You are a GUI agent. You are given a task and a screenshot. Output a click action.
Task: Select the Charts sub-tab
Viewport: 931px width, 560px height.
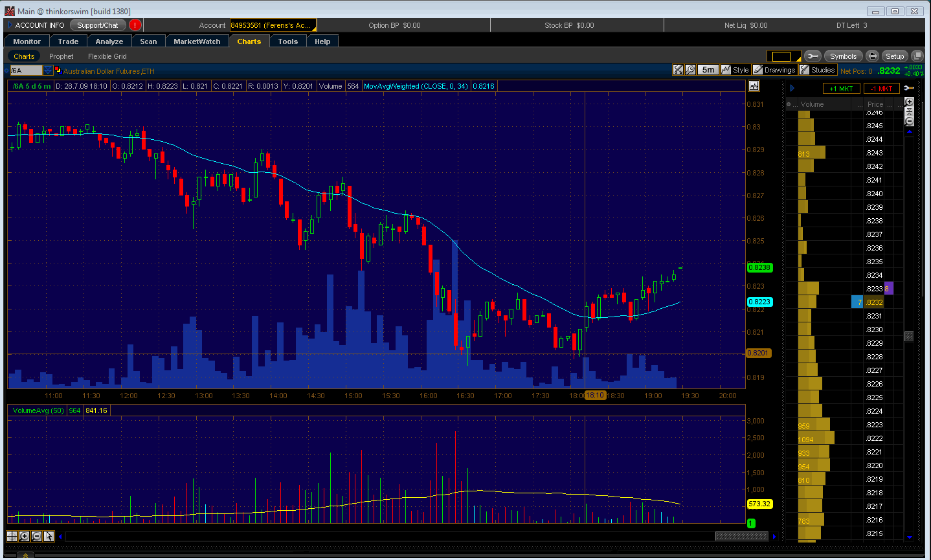[x=24, y=56]
